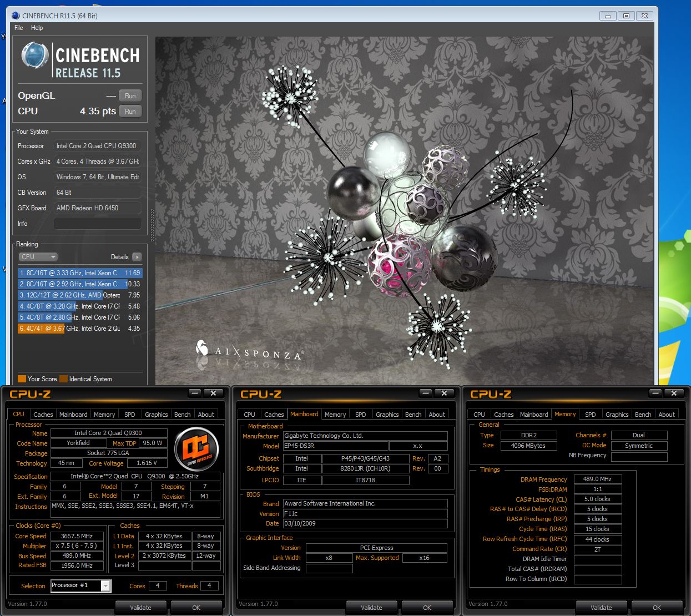Viewport: 691px width, 616px height.
Task: Click the Details arrow button in Ranking
Action: click(x=137, y=257)
